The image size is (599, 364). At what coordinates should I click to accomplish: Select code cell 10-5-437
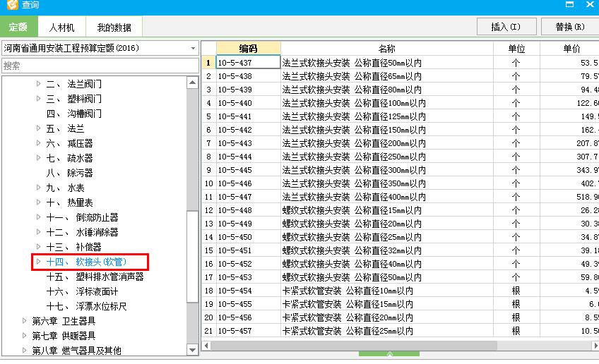(249, 63)
